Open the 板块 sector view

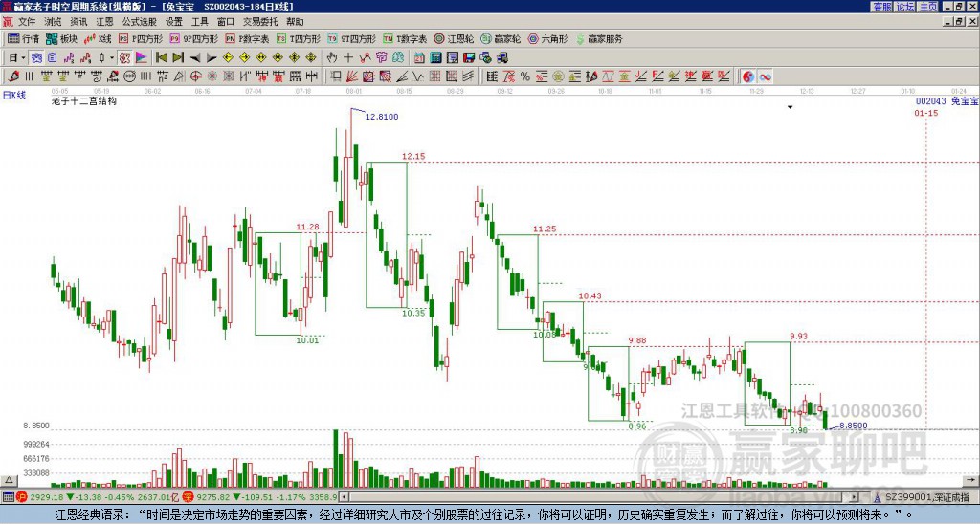tap(61, 38)
